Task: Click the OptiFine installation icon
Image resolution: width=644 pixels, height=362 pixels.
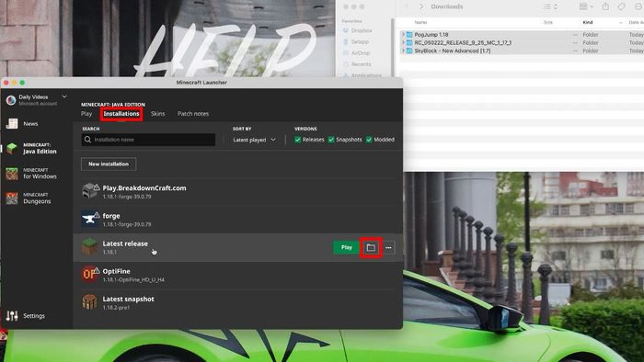Action: click(x=90, y=275)
